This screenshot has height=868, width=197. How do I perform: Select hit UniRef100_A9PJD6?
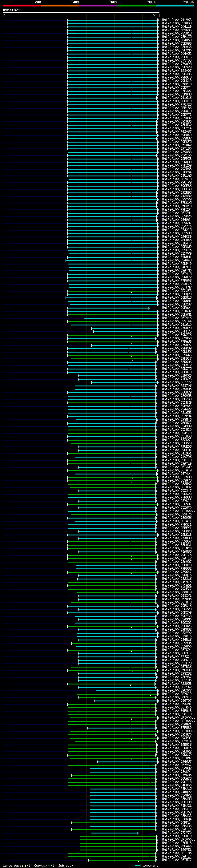(177, 74)
